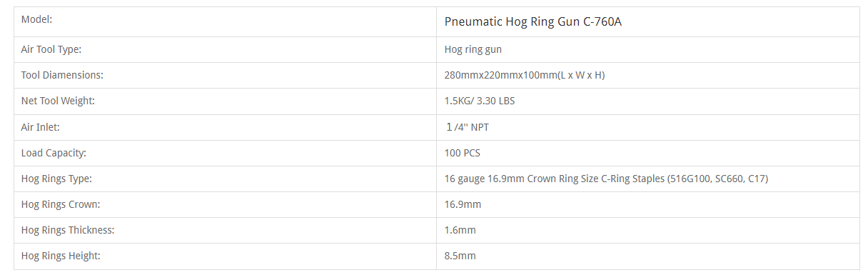
Task: Click the Model label cell
Action: (225, 21)
